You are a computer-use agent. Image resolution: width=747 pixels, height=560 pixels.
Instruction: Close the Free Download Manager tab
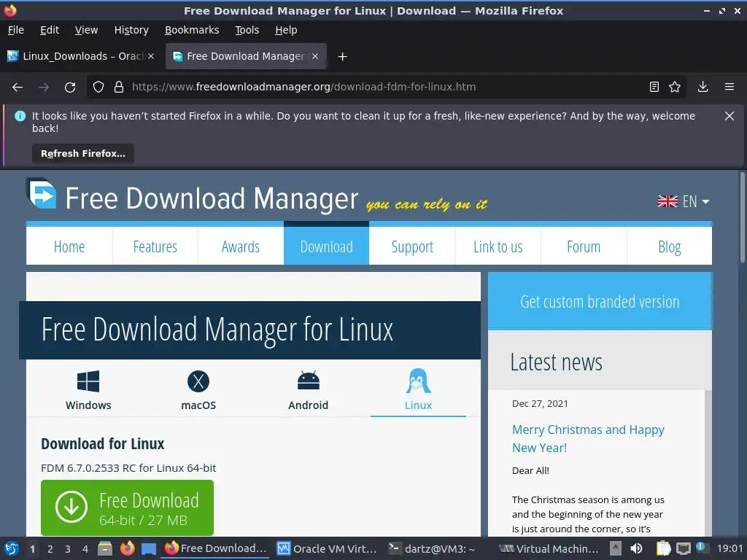tap(315, 56)
